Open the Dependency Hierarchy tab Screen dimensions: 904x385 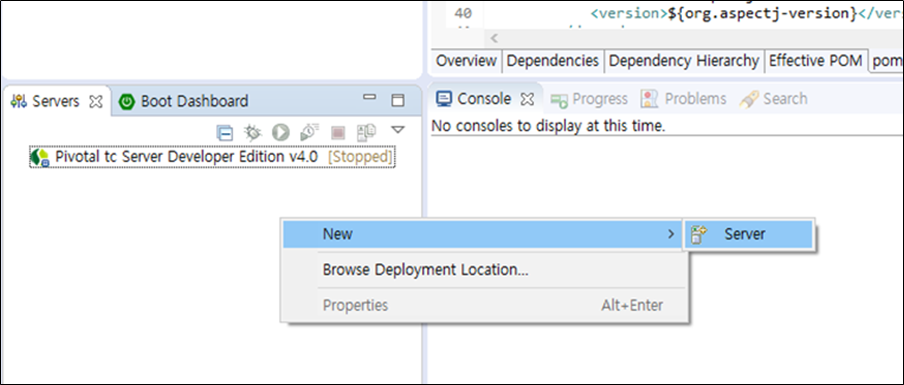tap(684, 61)
